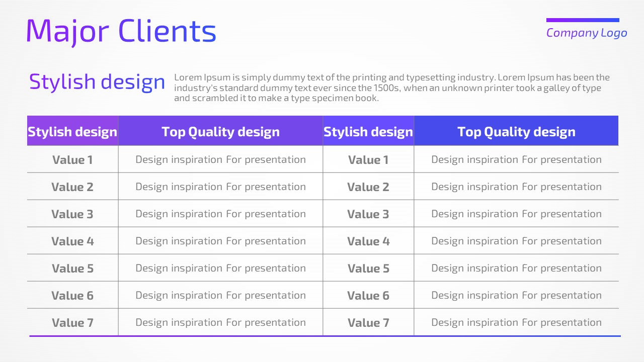Click "Design inspiration" cell under blue header, Value 7 row

pos(516,323)
